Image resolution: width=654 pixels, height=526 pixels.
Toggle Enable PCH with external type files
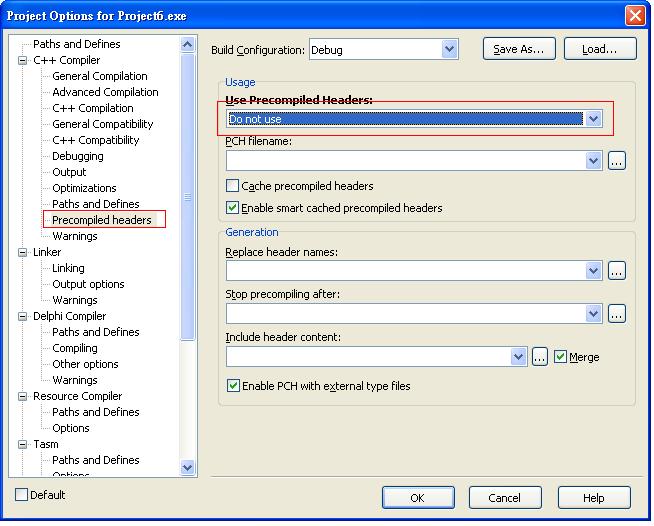(x=233, y=385)
